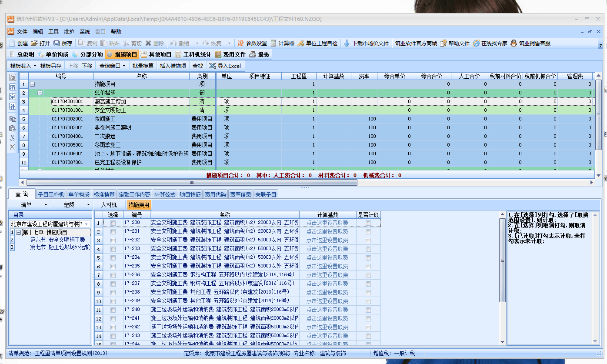
Task: Click the horizontal scrollbar of the upper table
Action: 191,183
